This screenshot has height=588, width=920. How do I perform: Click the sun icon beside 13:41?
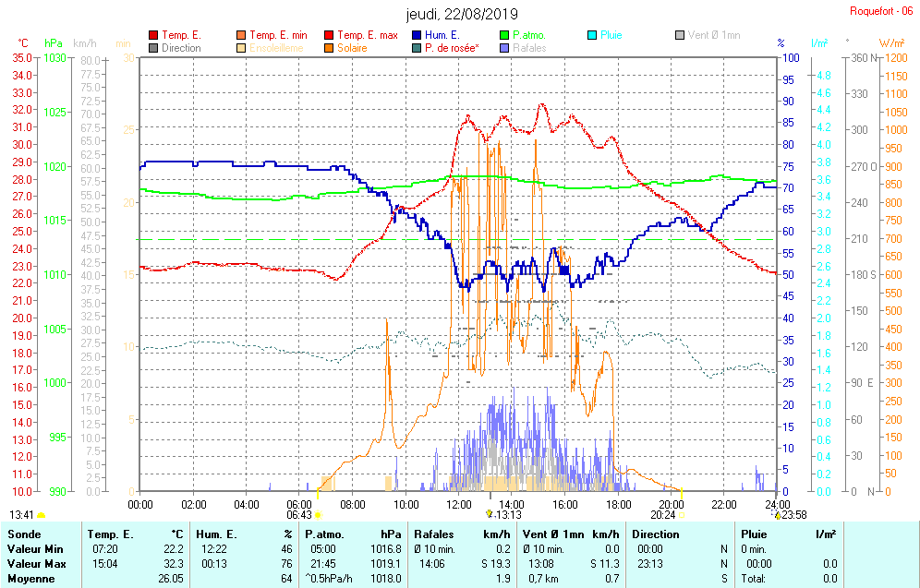pyautogui.click(x=41, y=515)
